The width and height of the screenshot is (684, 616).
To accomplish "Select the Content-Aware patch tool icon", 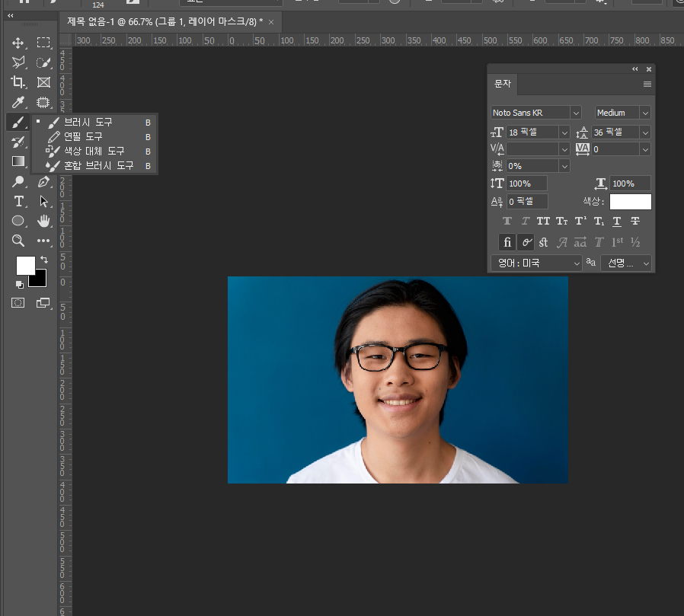I will (43, 102).
